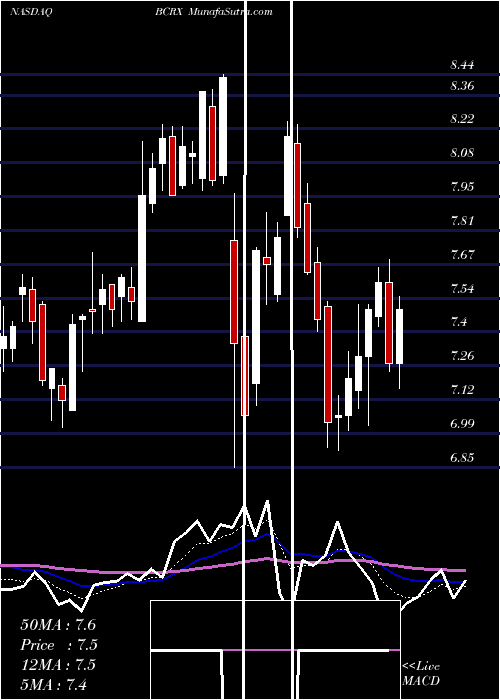Click the 12MA : 7.5 readout
The height and width of the screenshot is (700, 500).
tap(58, 664)
